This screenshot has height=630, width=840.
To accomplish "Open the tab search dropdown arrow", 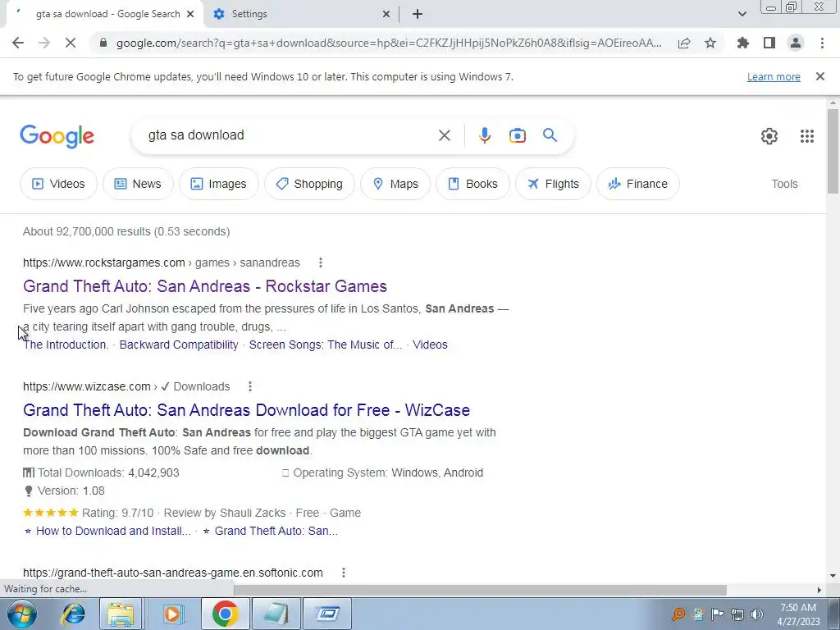I will (x=742, y=14).
